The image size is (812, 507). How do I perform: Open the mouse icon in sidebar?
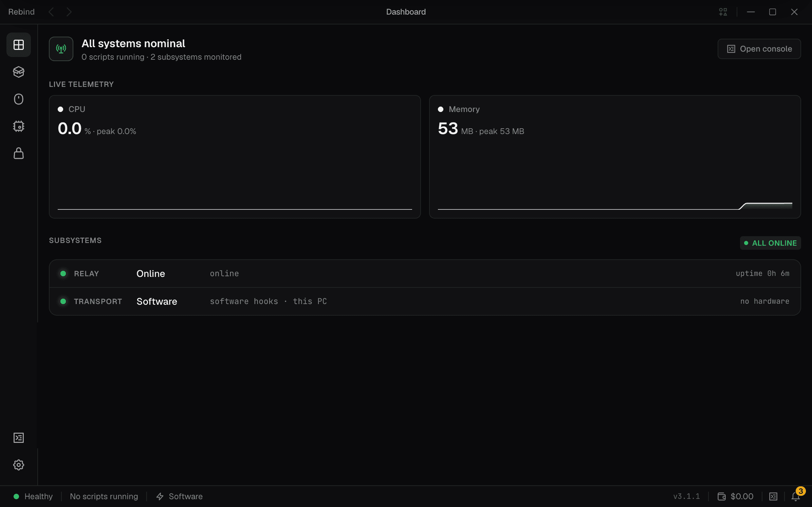pos(19,99)
